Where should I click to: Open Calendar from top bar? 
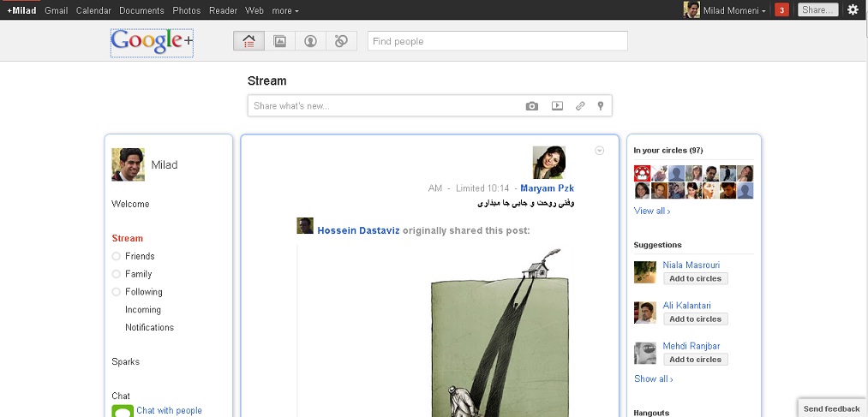[93, 10]
